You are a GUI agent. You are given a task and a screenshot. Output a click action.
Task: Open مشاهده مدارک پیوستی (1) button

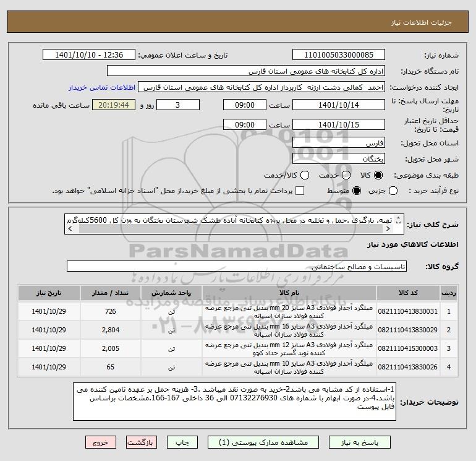[263, 442]
